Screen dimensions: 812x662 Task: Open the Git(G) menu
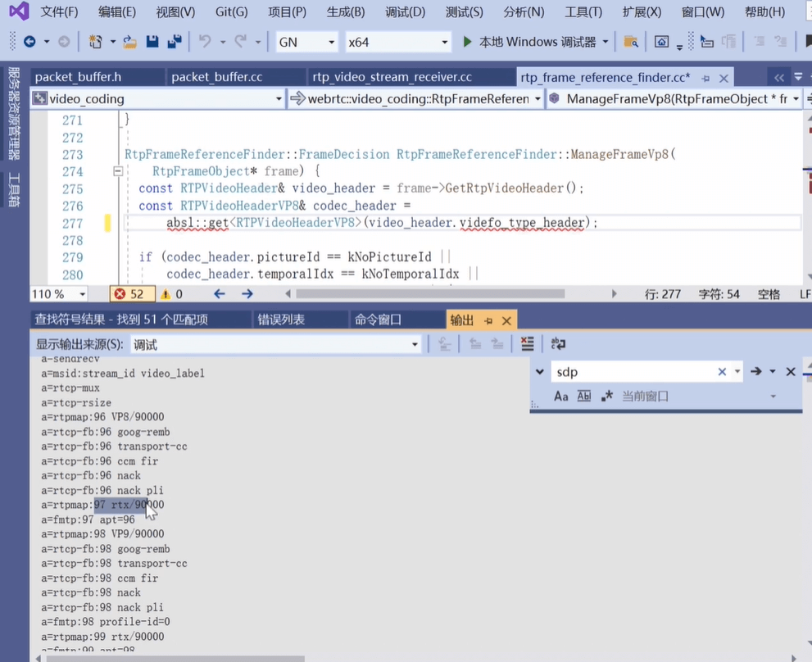point(232,11)
